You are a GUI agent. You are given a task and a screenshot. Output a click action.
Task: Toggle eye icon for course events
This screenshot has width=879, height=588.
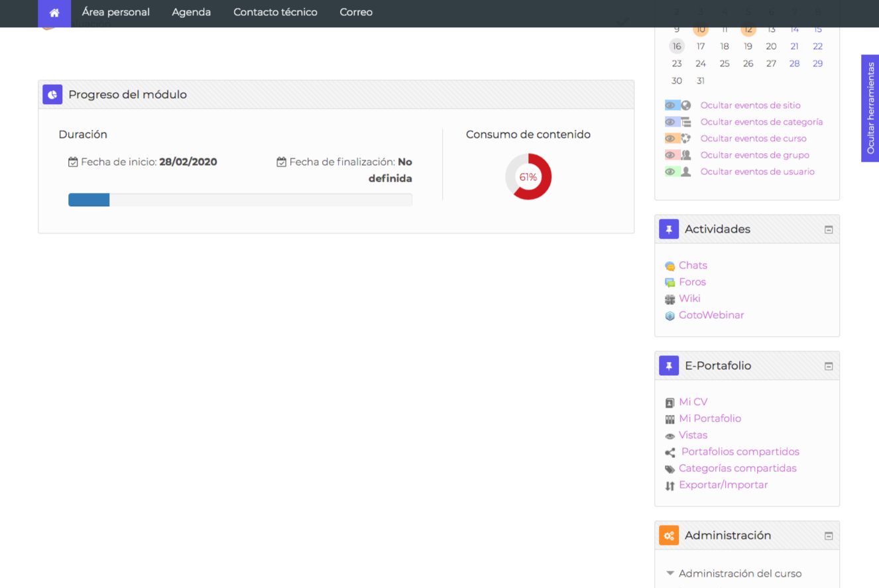coord(670,139)
